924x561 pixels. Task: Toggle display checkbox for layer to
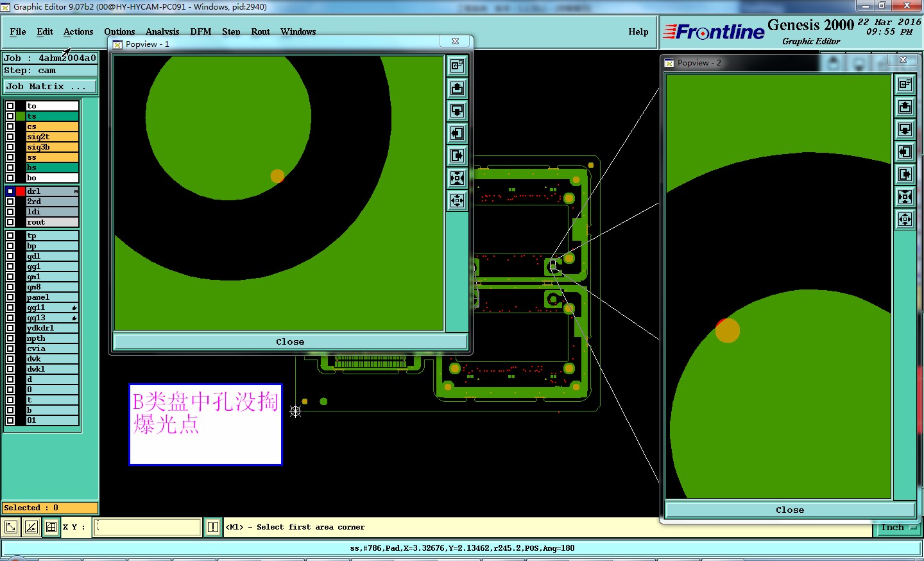tap(10, 106)
